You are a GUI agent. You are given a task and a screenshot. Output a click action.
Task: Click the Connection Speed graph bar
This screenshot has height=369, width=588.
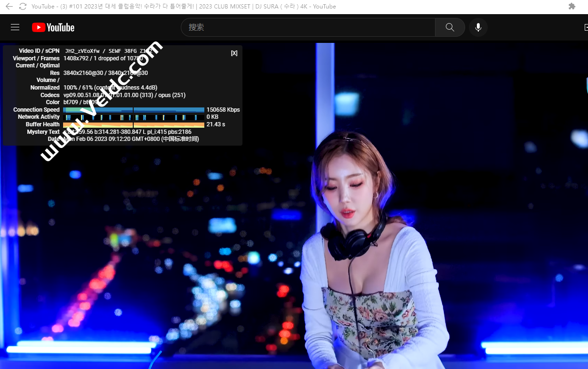coord(134,110)
